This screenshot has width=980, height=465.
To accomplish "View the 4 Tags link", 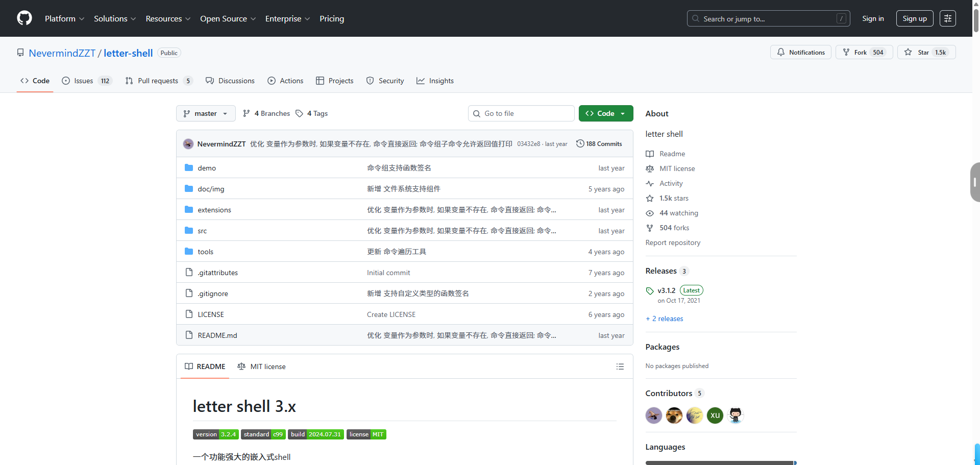I will (312, 113).
